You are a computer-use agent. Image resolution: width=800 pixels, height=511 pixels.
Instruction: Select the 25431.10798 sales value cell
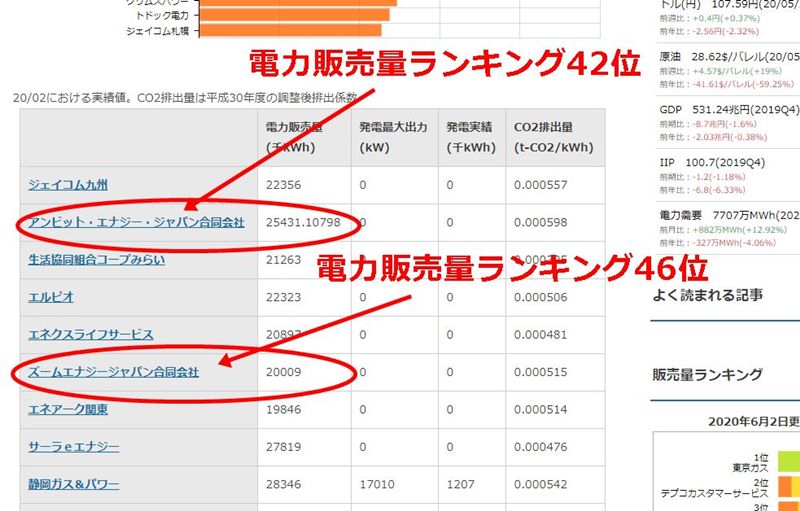coord(303,222)
